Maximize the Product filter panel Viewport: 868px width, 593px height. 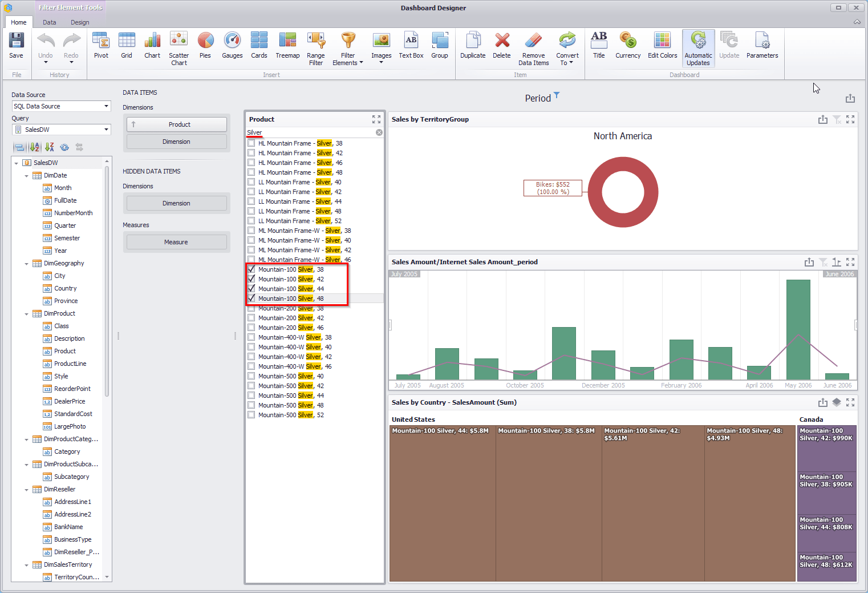point(376,119)
